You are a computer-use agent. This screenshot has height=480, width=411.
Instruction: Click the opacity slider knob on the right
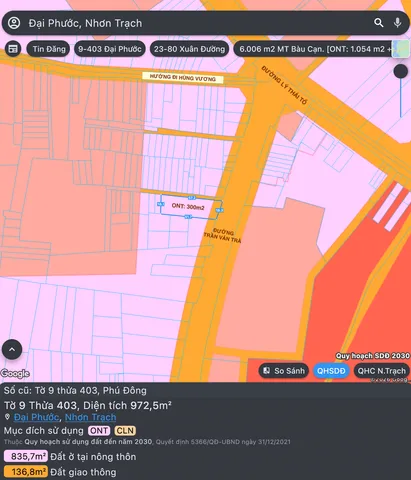click(401, 71)
